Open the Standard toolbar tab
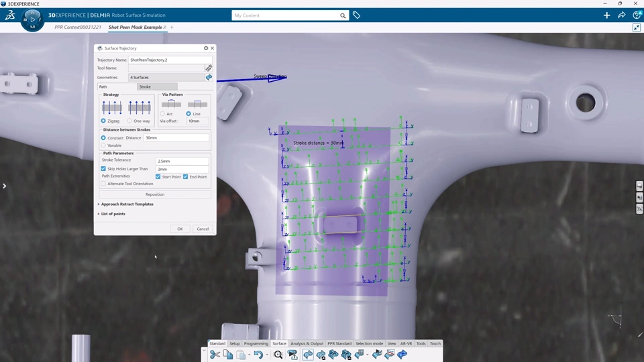 point(217,343)
